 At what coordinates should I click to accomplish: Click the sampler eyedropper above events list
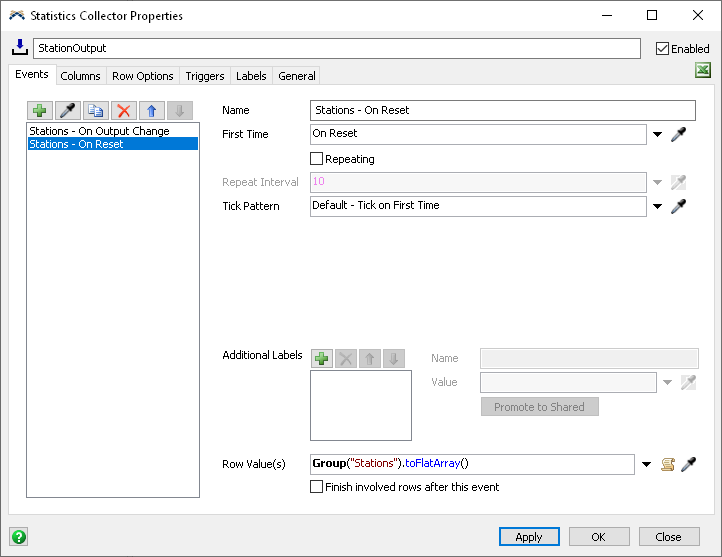point(68,111)
